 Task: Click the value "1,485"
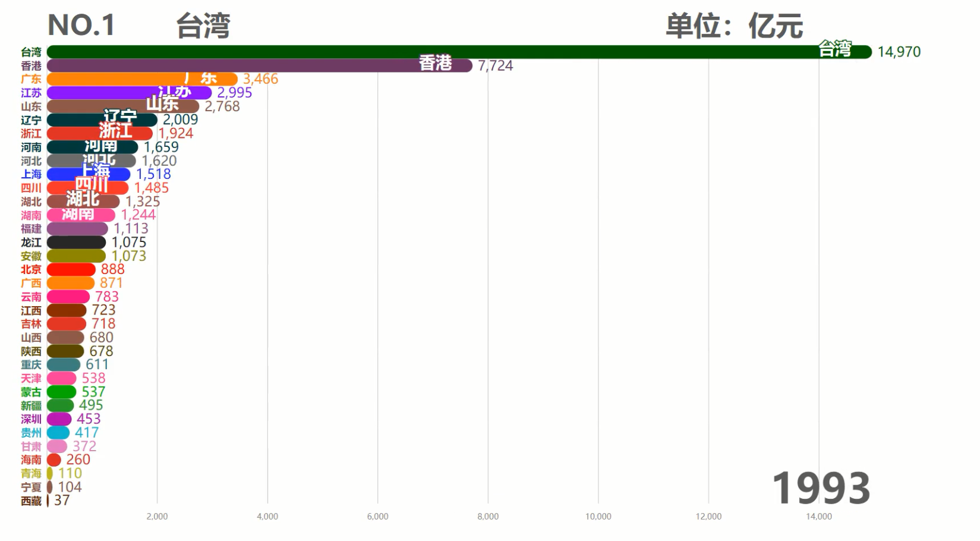(152, 188)
